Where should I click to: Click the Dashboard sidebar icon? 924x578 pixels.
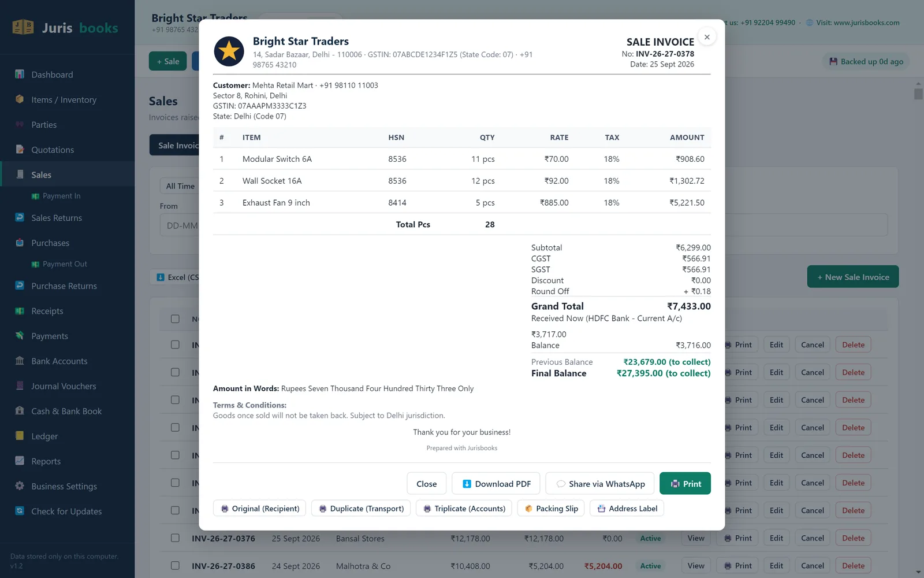[x=20, y=75]
